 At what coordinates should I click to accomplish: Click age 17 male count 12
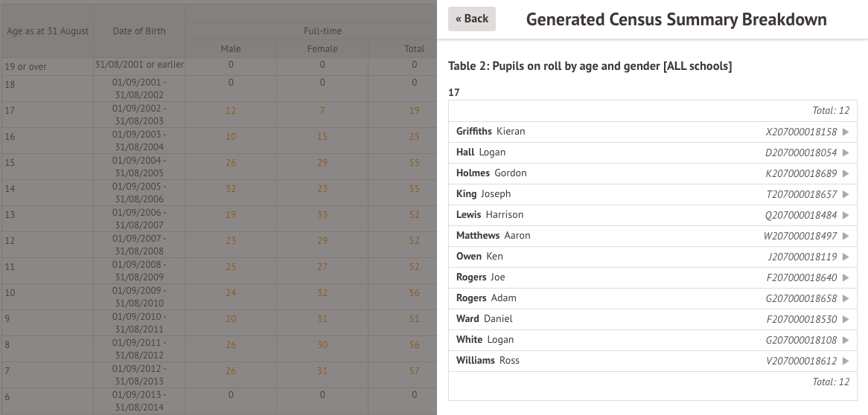click(231, 111)
